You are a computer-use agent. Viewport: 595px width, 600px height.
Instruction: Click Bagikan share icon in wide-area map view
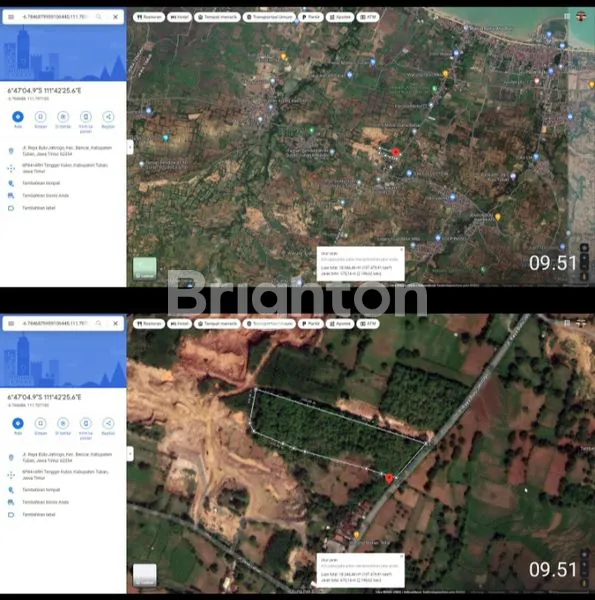point(108,117)
